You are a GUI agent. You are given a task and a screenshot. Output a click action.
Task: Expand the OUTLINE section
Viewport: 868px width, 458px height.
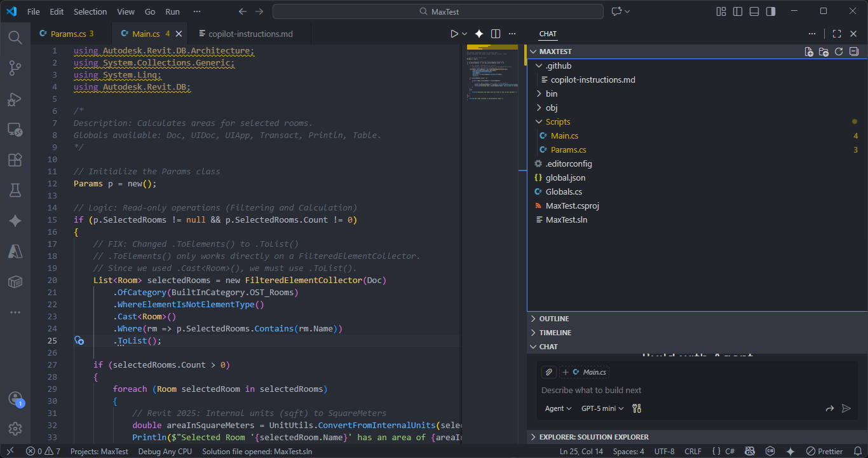click(x=553, y=319)
